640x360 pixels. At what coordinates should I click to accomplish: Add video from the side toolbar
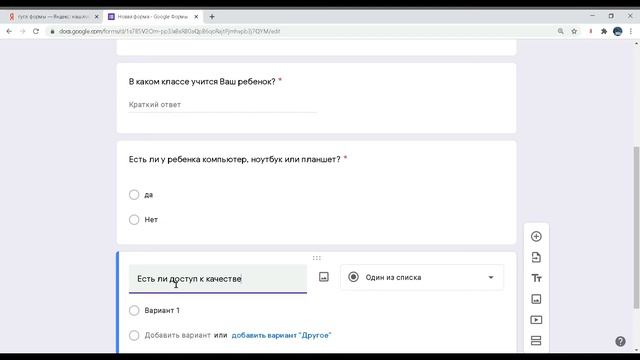tap(536, 320)
